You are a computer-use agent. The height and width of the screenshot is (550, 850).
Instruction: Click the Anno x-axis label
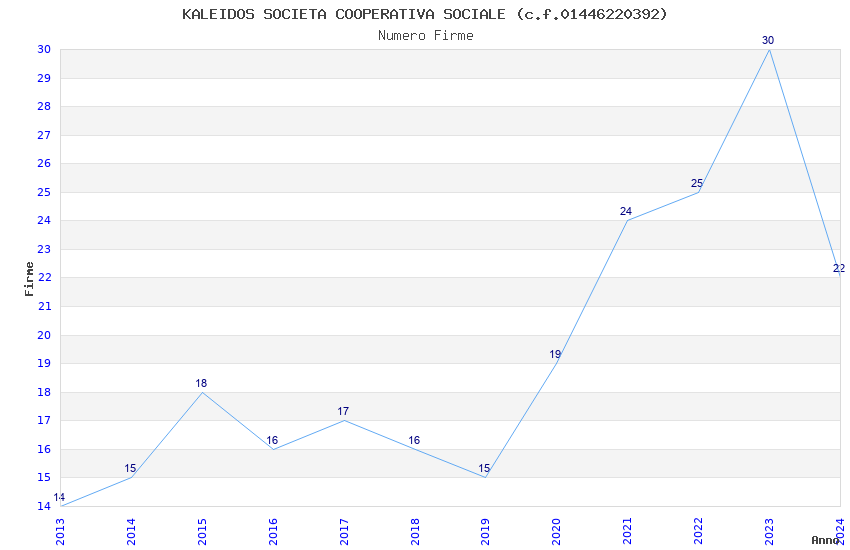coord(825,540)
